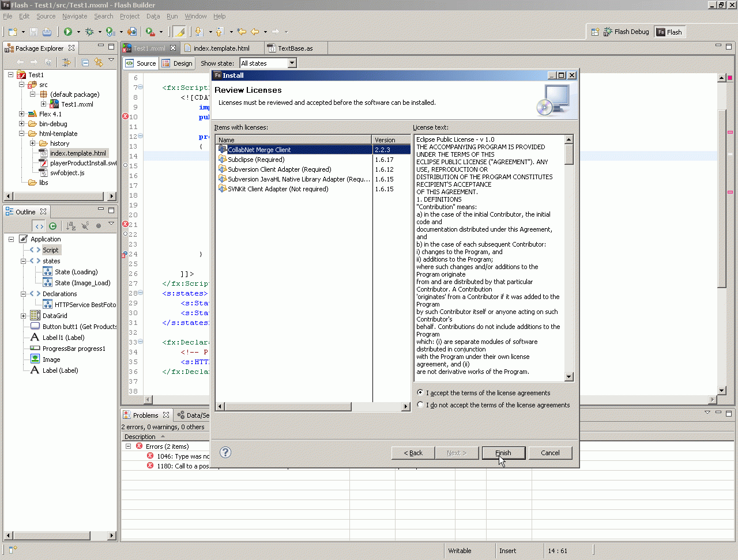Click the help question mark icon in dialog
Image resolution: width=738 pixels, height=560 pixels.
point(225,452)
